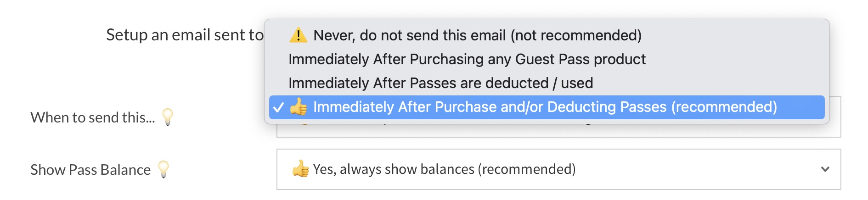Select "Immediately After Purchasing any Guest Pass product"

(x=467, y=59)
